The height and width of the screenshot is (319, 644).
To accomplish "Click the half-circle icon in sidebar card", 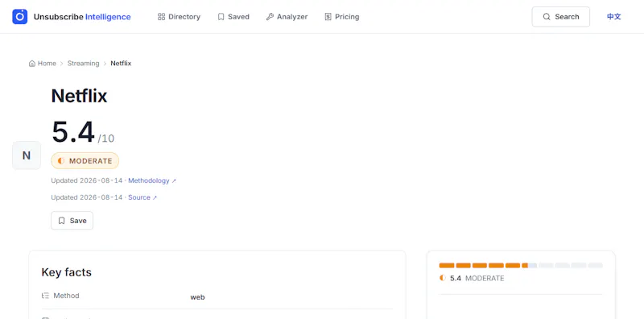I will pyautogui.click(x=442, y=278).
